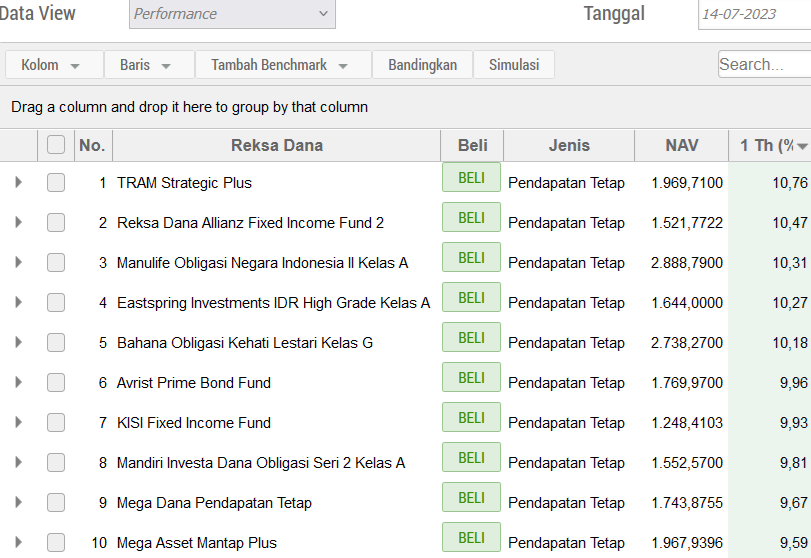Expand the Bahana Obligasi Kehati Lestari row
Image resolution: width=811 pixels, height=558 pixels.
point(18,342)
